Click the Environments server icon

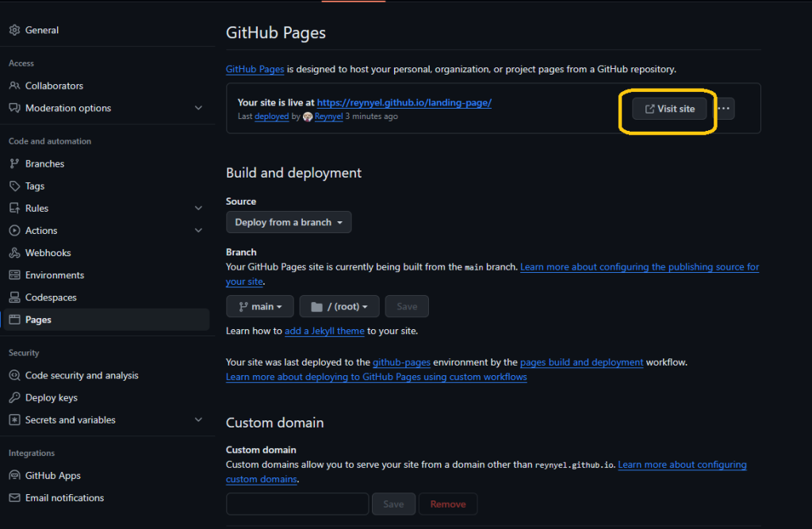tap(14, 275)
